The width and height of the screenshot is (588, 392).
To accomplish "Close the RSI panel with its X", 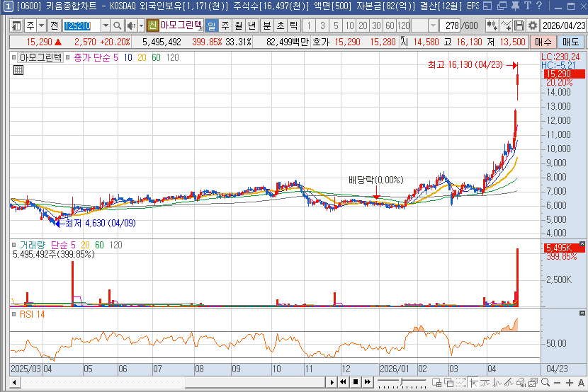I will [582, 313].
